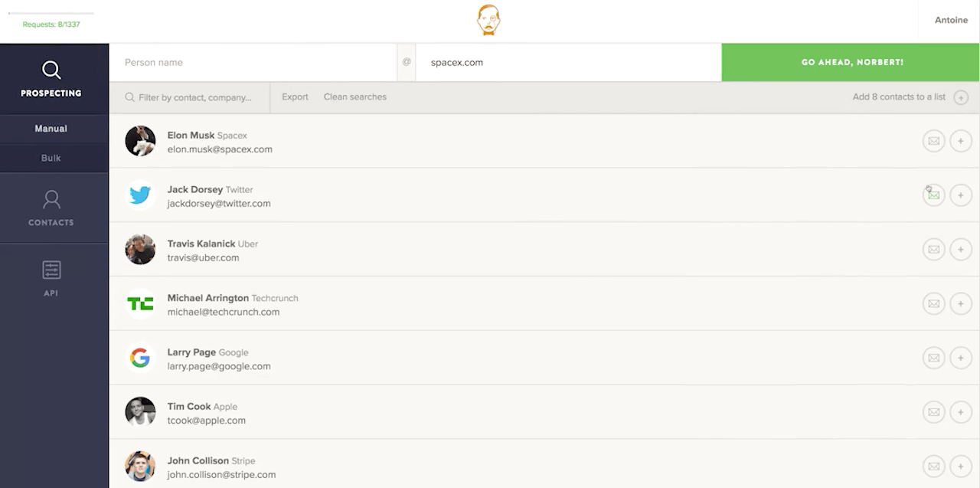Add Jack Dorsey with the plus icon
Screen dimensions: 980x488
coord(961,195)
